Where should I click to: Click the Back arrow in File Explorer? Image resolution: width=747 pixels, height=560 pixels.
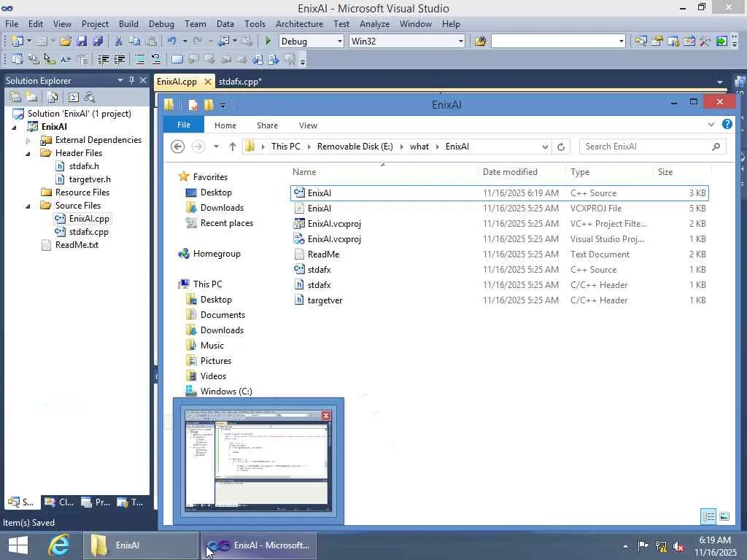[178, 147]
